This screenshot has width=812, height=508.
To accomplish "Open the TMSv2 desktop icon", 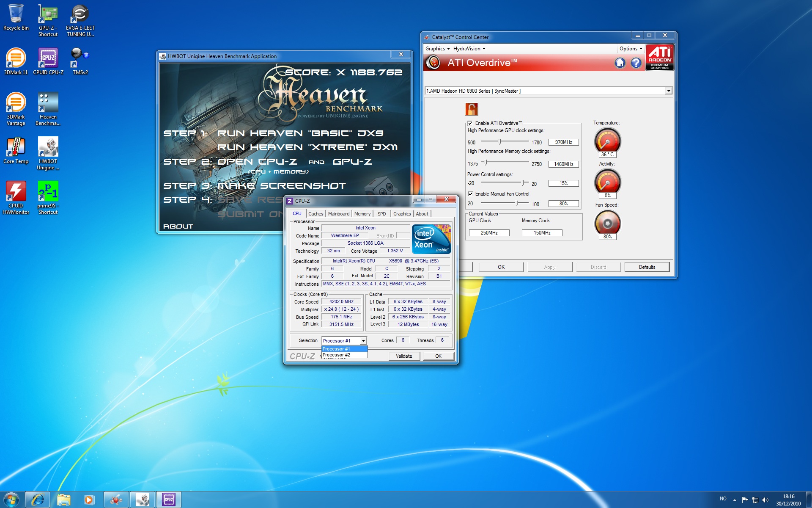I will pyautogui.click(x=80, y=61).
